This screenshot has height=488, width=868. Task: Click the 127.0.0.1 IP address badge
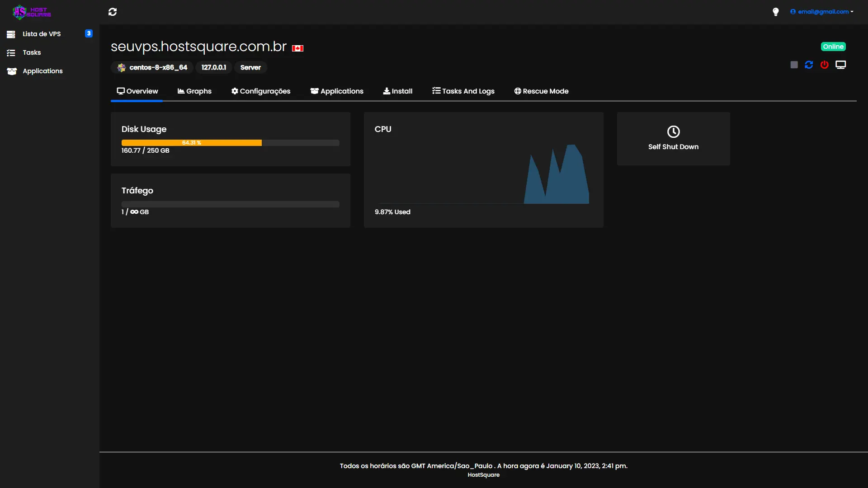(x=214, y=67)
